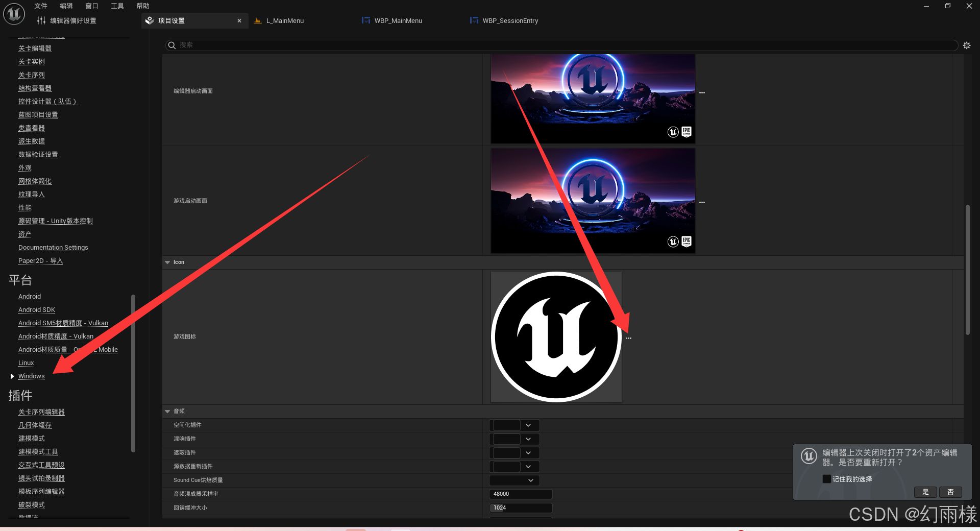This screenshot has width=980, height=531.
Task: Open the 外观 settings category
Action: click(x=25, y=168)
